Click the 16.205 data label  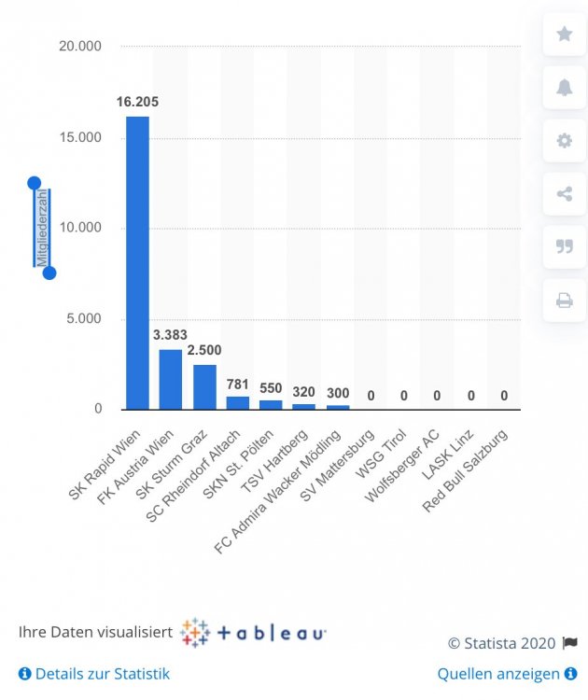point(137,102)
